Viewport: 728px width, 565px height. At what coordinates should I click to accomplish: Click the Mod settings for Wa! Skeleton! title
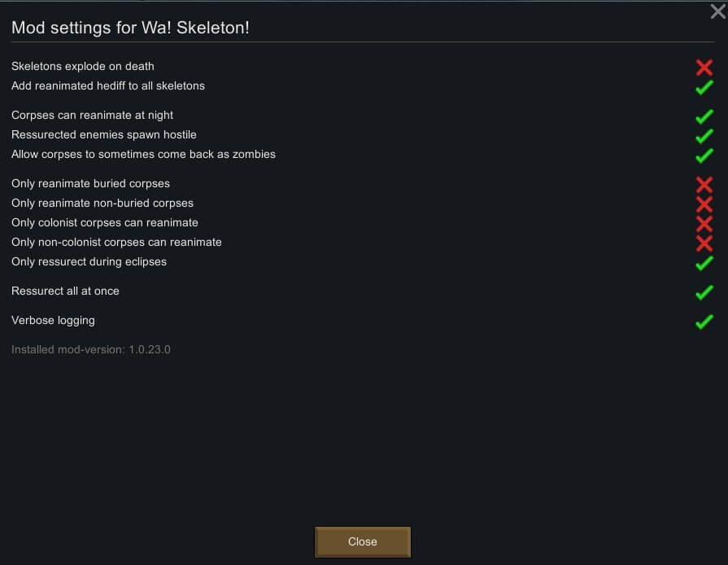pos(130,28)
